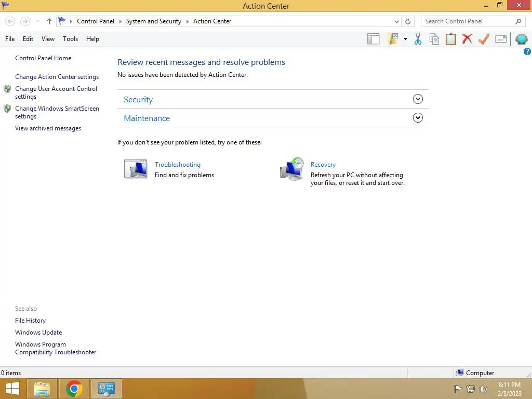Open dropdown arrow beside folder options icon
The height and width of the screenshot is (399, 532).
[x=405, y=39]
